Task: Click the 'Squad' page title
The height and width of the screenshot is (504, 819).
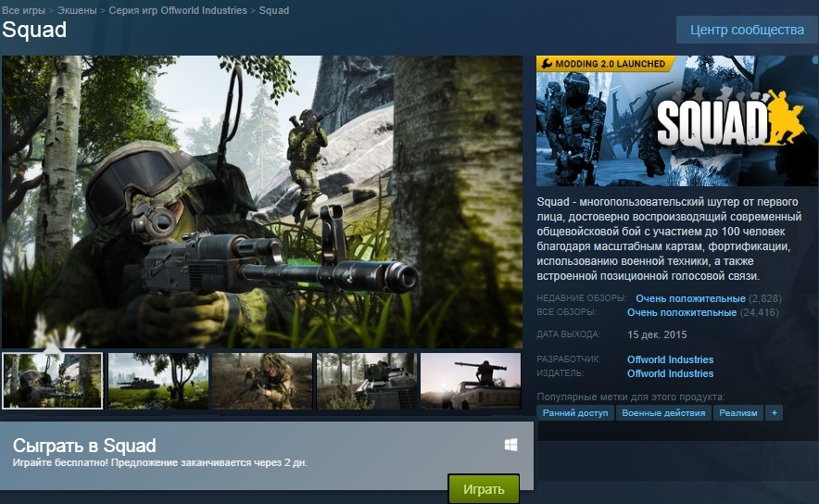Action: click(34, 30)
